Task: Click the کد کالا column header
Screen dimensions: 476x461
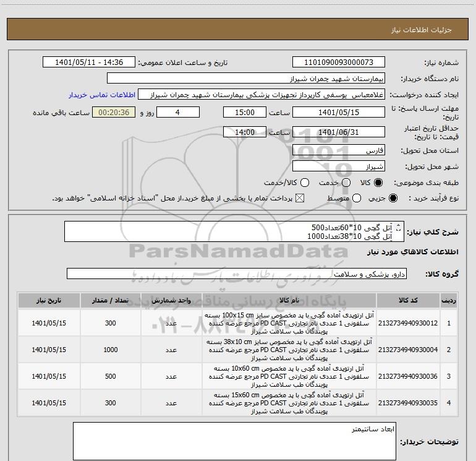Action: (x=408, y=301)
